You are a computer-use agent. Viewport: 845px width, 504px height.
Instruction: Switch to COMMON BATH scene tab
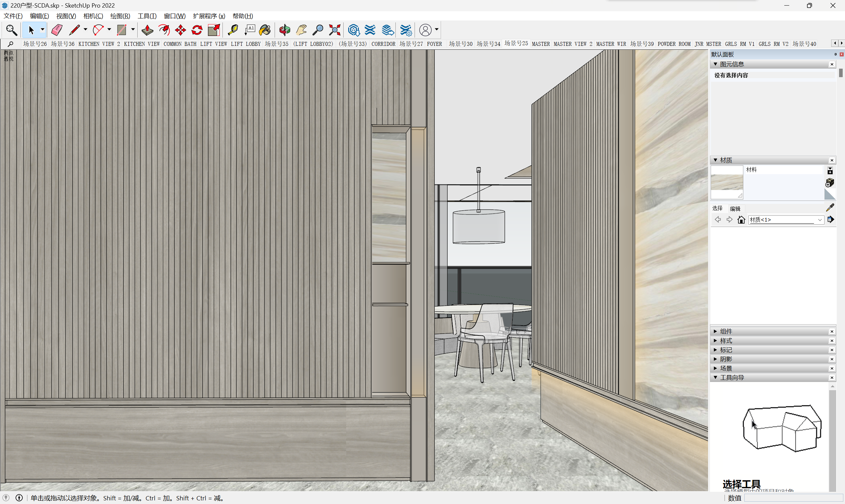click(180, 44)
